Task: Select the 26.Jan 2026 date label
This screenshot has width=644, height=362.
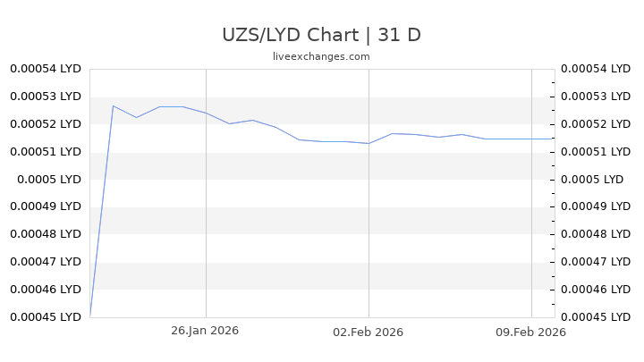Action: 205,332
